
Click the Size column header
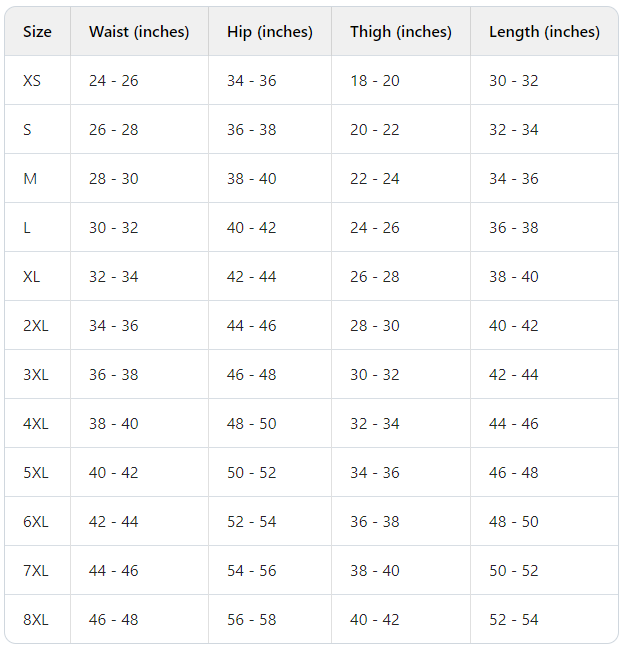37,32
